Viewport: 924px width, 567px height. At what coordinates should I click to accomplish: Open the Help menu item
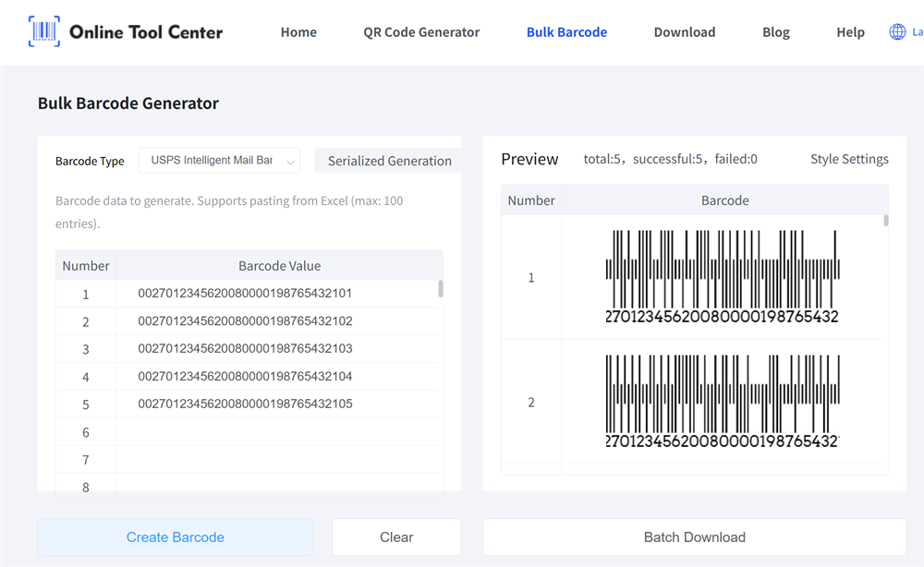850,31
